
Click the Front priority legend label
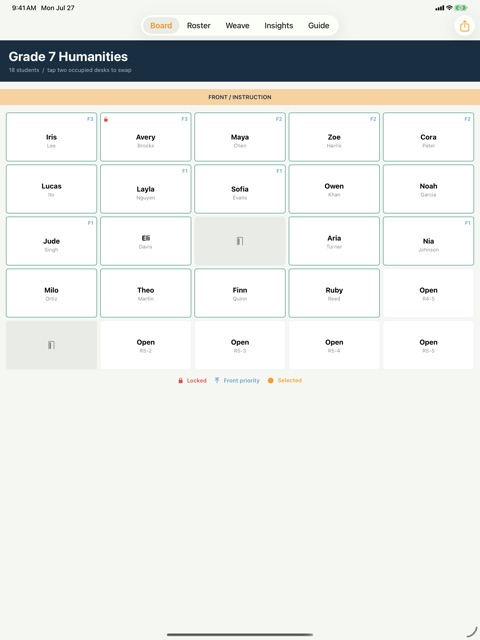(x=242, y=380)
